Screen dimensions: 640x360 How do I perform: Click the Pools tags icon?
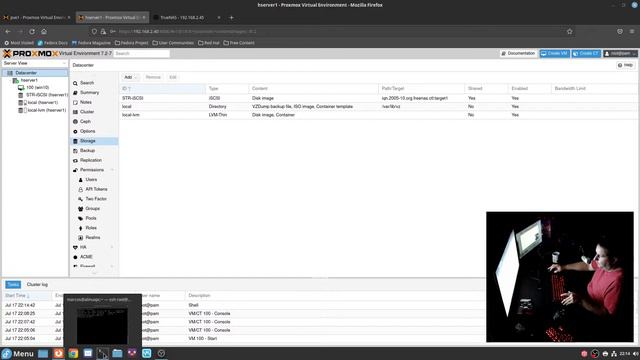click(80, 218)
